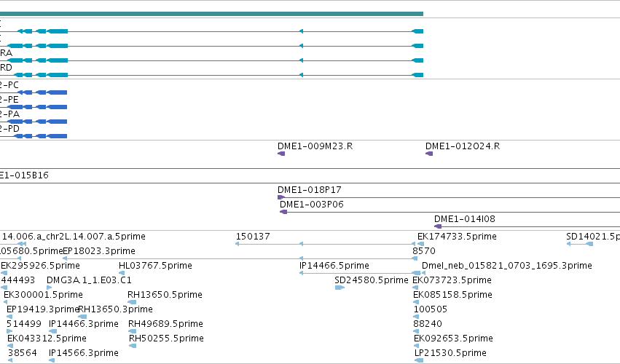
Task: Select the EP18023.3prime label
Action: point(99,251)
